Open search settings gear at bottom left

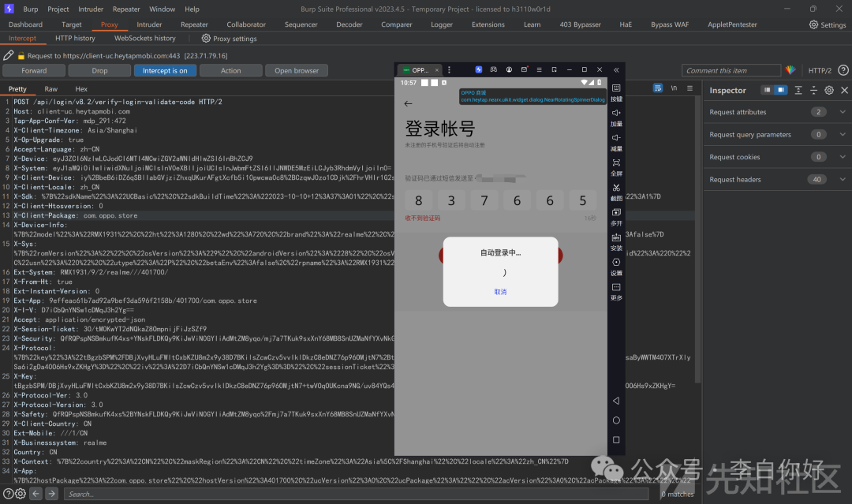coord(20,494)
